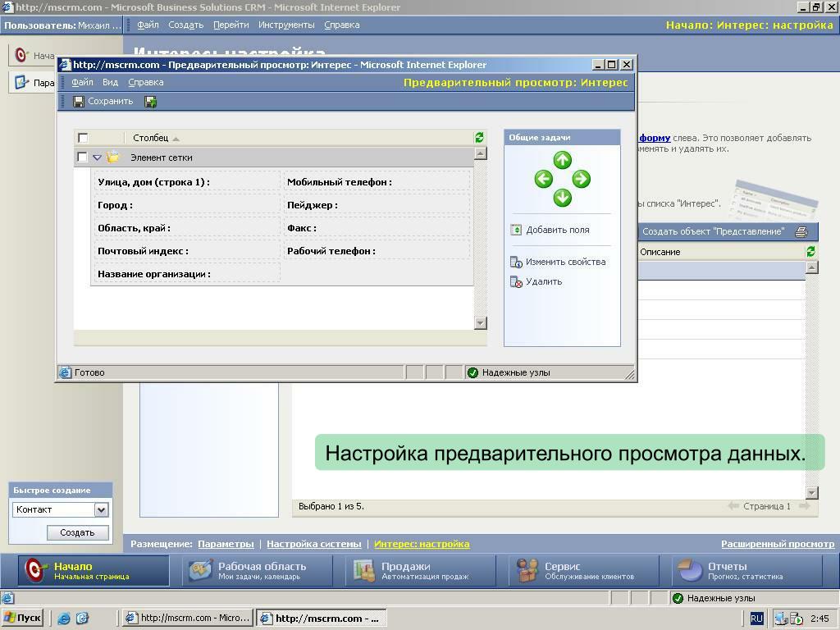The height and width of the screenshot is (630, 840).
Task: Click the Надежные узлы icon in preview status bar
Action: pyautogui.click(x=472, y=372)
